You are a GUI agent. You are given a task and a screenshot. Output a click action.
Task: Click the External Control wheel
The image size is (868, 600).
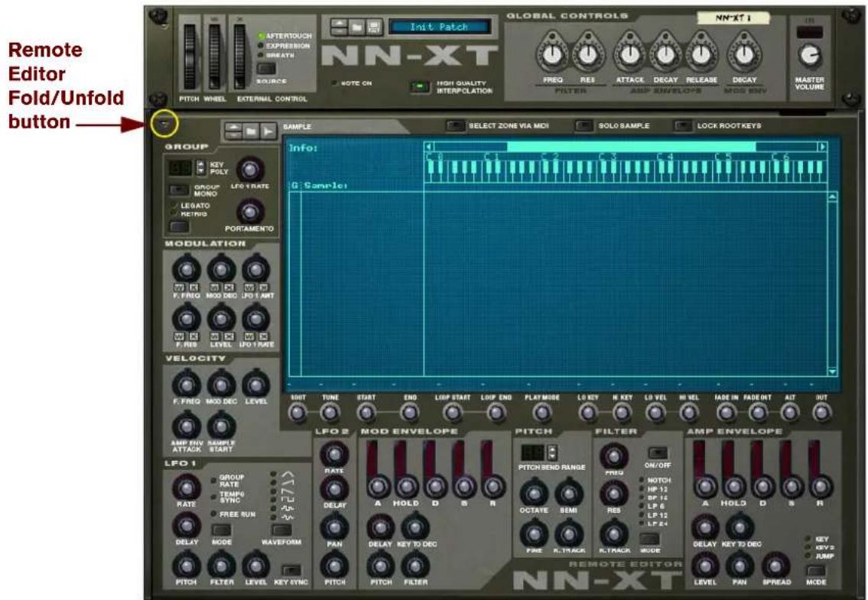[240, 57]
